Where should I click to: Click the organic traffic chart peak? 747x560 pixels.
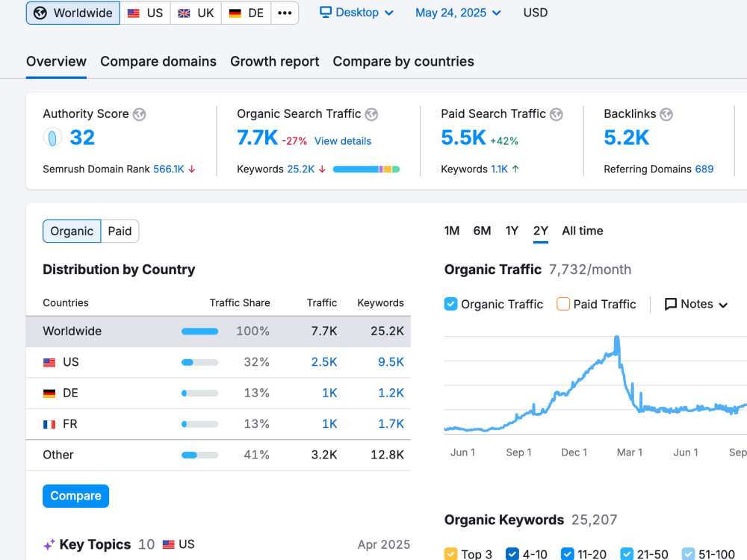pos(617,338)
